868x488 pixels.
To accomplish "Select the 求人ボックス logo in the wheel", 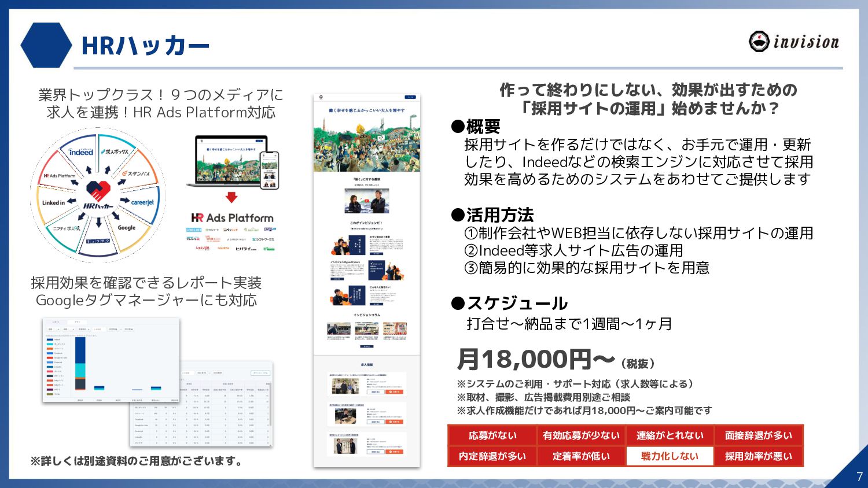I will pos(115,151).
